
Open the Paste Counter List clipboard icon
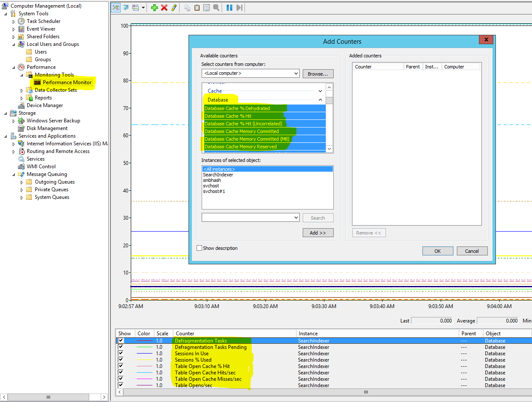point(197,8)
